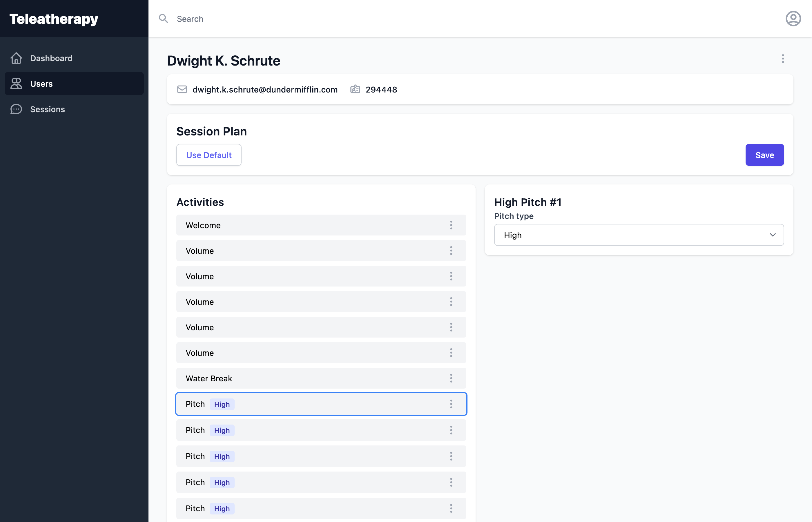Click the search magnifier icon
The height and width of the screenshot is (522, 812).
click(164, 19)
